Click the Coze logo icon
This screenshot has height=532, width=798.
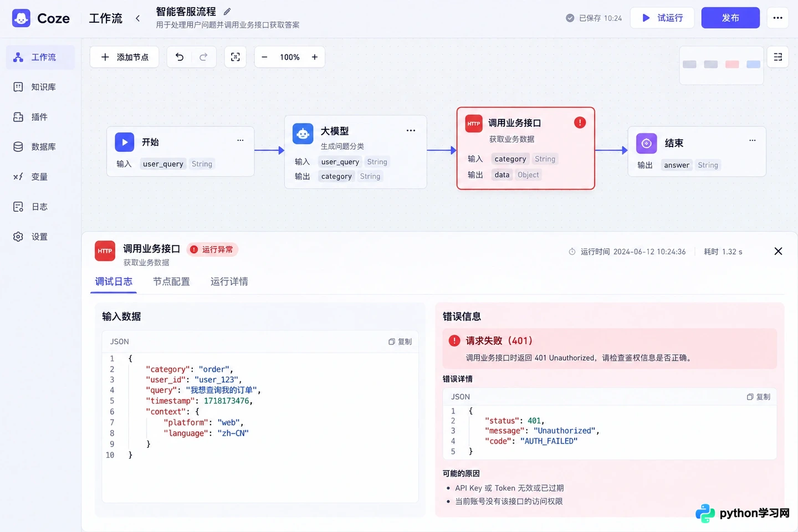click(21, 18)
